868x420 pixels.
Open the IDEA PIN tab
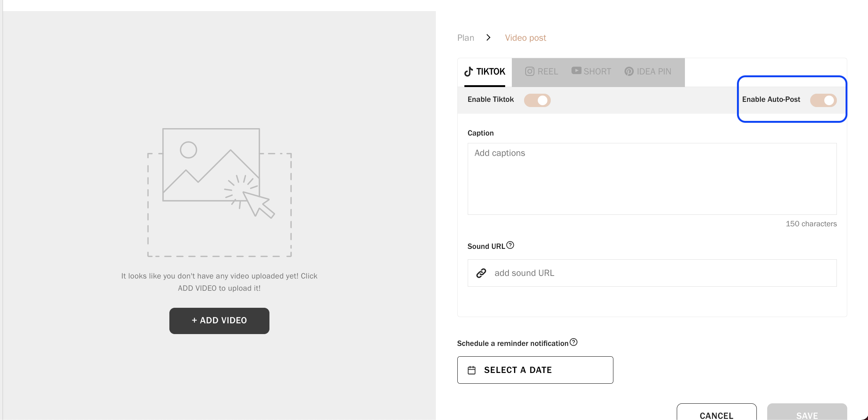click(x=648, y=71)
